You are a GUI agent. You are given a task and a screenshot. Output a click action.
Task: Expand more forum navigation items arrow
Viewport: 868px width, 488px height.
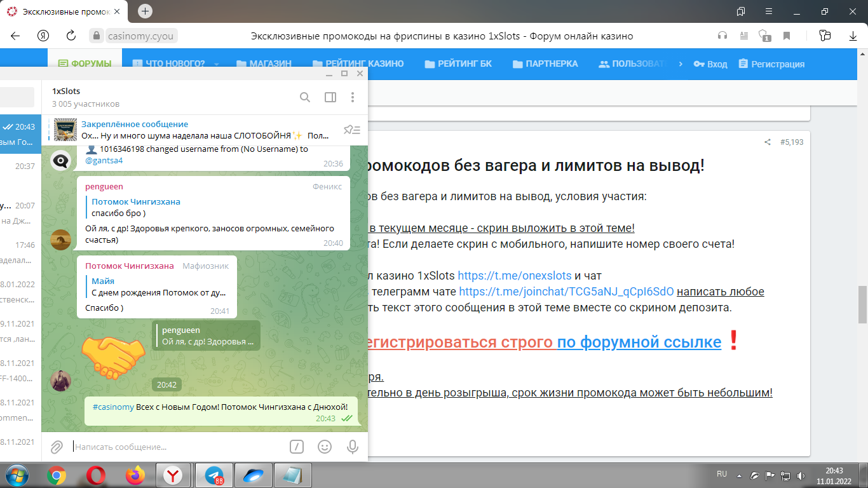pos(681,64)
